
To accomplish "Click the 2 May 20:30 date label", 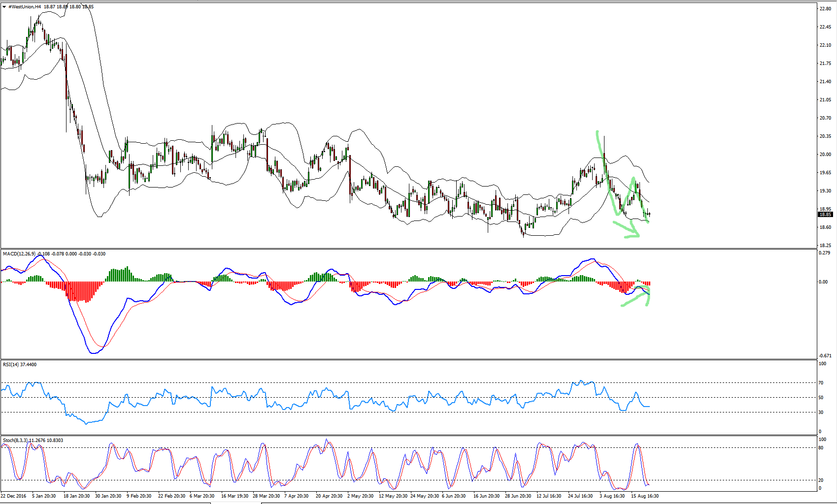I will [x=361, y=496].
